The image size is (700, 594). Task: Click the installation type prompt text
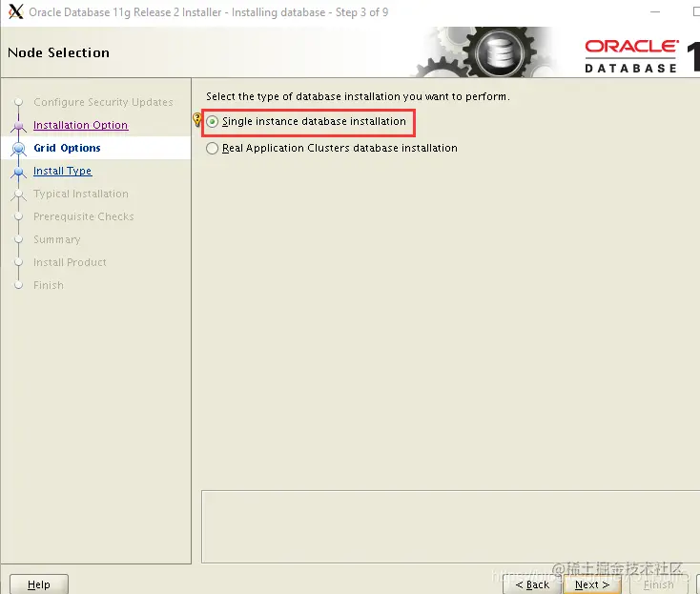358,96
